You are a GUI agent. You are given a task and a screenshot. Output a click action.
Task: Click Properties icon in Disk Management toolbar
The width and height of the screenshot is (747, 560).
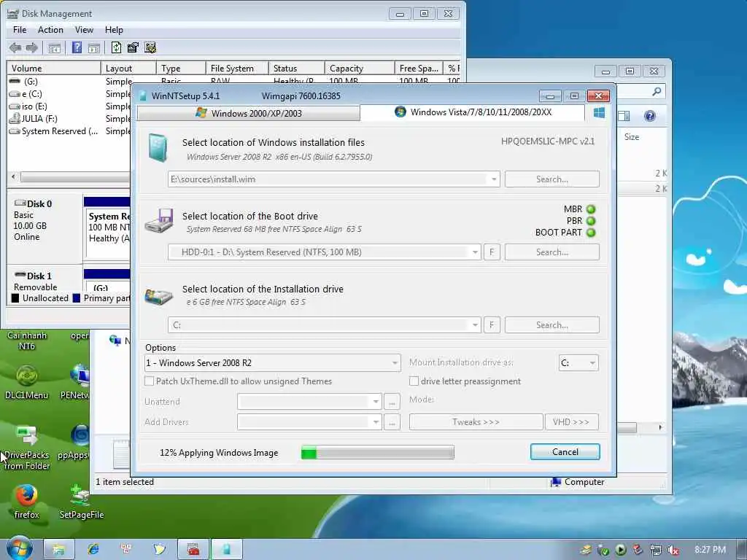(x=133, y=47)
